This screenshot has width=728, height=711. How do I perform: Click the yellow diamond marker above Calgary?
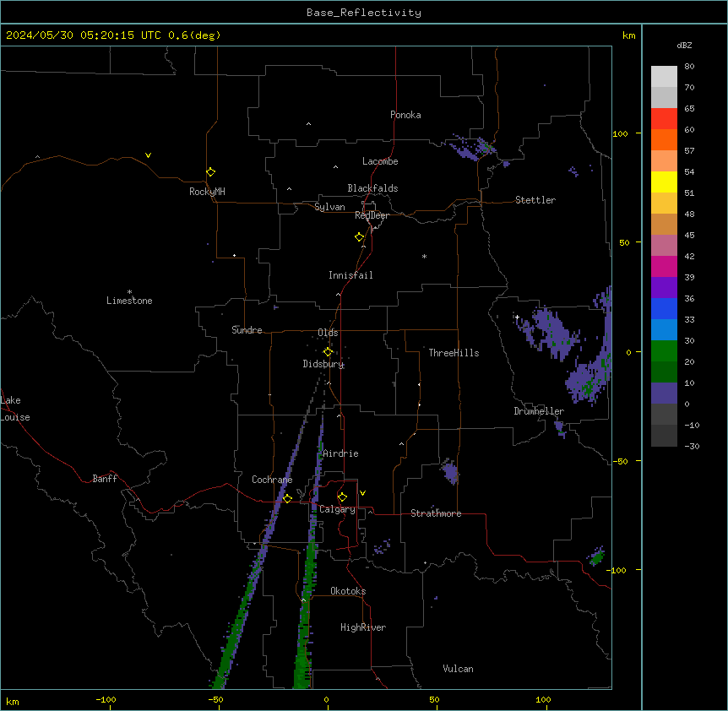tap(342, 497)
